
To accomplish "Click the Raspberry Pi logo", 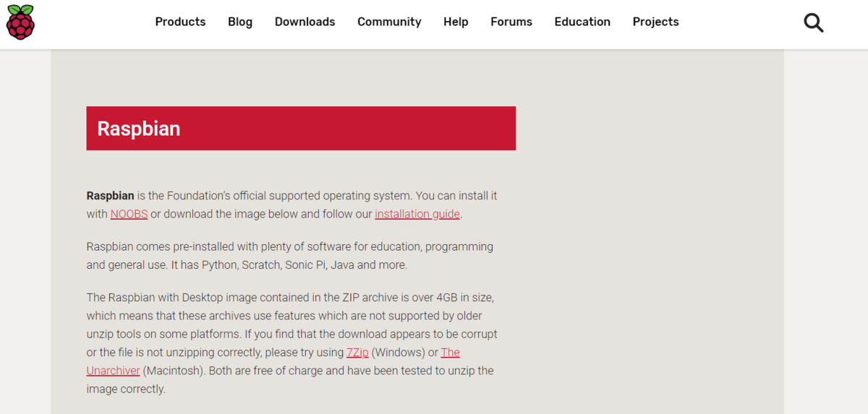I will [x=20, y=22].
